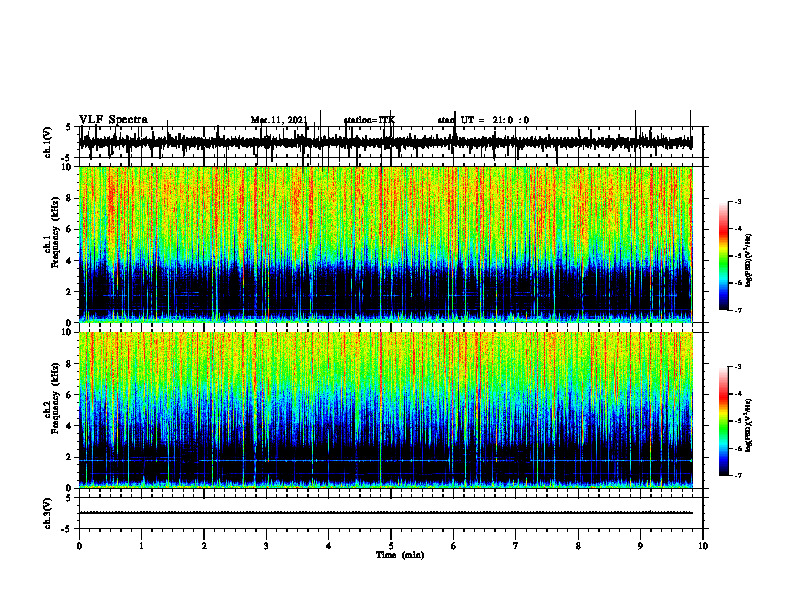Click time axis tick label '1'
This screenshot has width=792, height=612.
pyautogui.click(x=141, y=546)
